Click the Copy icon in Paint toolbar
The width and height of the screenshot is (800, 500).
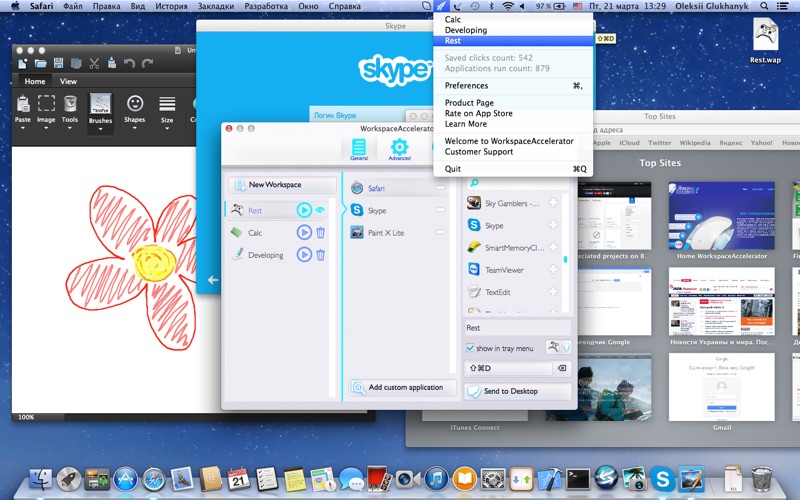tap(76, 64)
